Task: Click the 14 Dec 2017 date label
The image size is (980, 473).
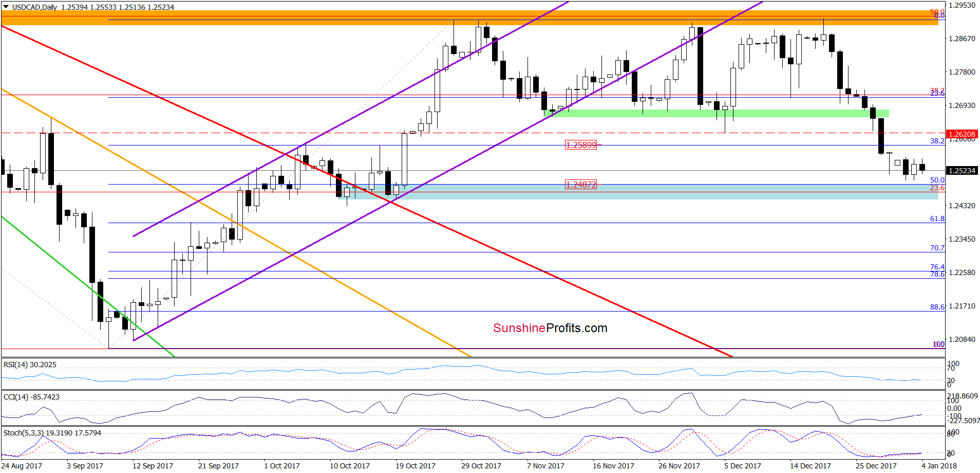Action: [811, 466]
